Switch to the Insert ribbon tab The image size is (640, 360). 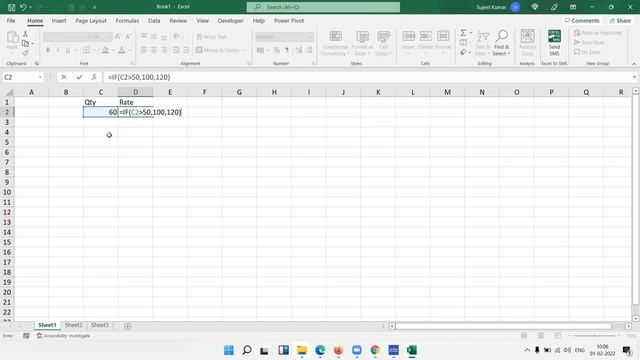click(59, 20)
